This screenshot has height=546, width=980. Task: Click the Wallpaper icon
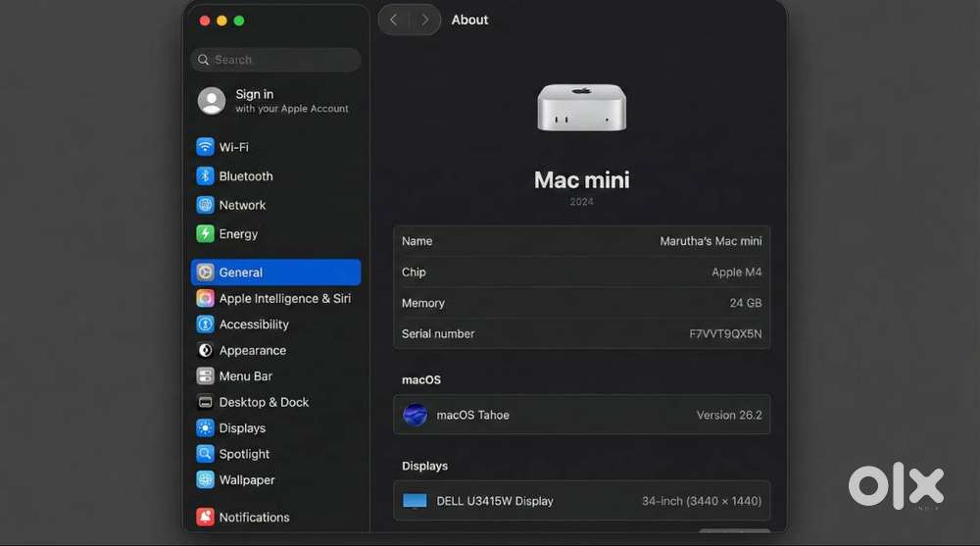pos(205,480)
